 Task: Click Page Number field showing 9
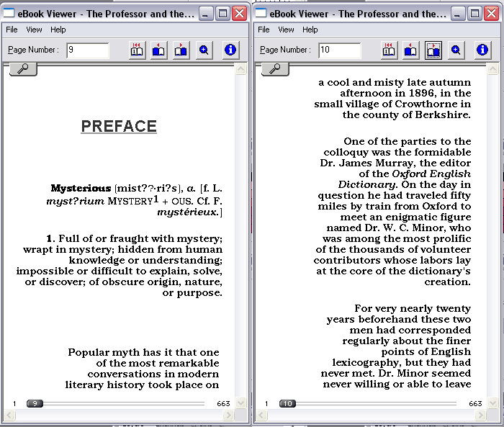pos(87,50)
